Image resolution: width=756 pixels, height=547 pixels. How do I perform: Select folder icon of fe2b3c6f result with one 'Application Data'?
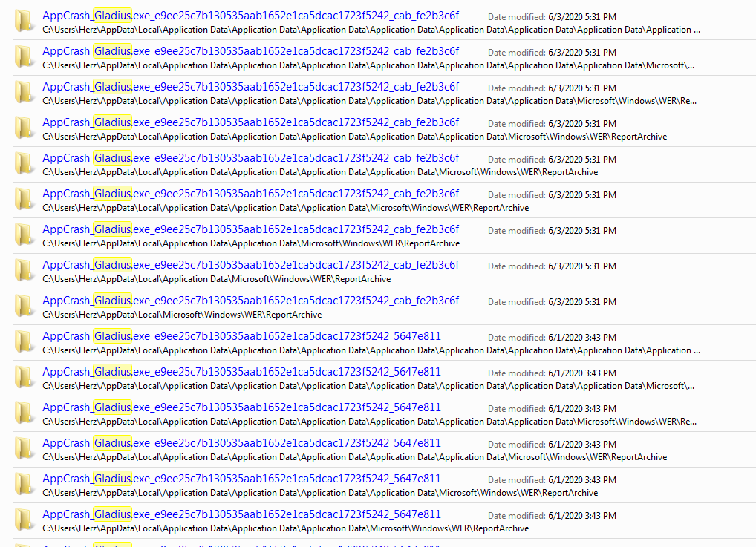point(24,271)
